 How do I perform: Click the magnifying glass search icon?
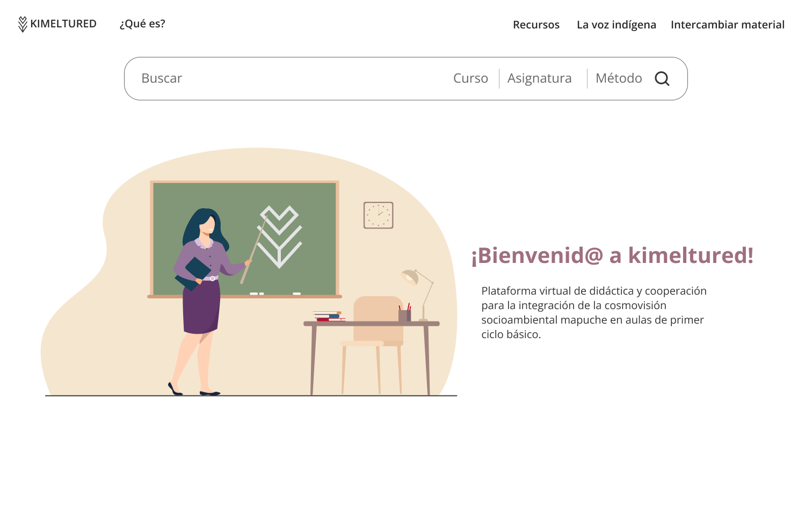coord(662,79)
